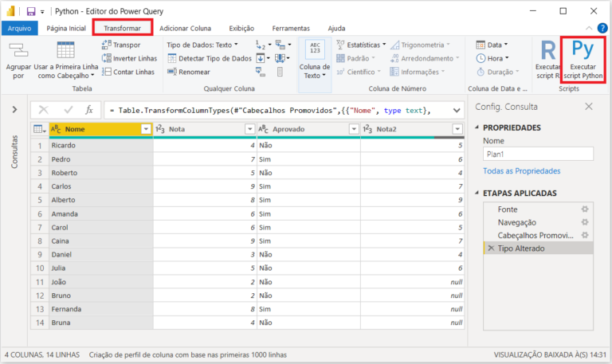Click the Agrupar por icon
This screenshot has width=612, height=364.
tap(18, 50)
